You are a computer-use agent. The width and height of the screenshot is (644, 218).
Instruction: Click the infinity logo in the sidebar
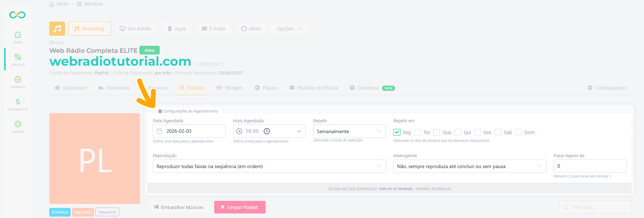17,15
